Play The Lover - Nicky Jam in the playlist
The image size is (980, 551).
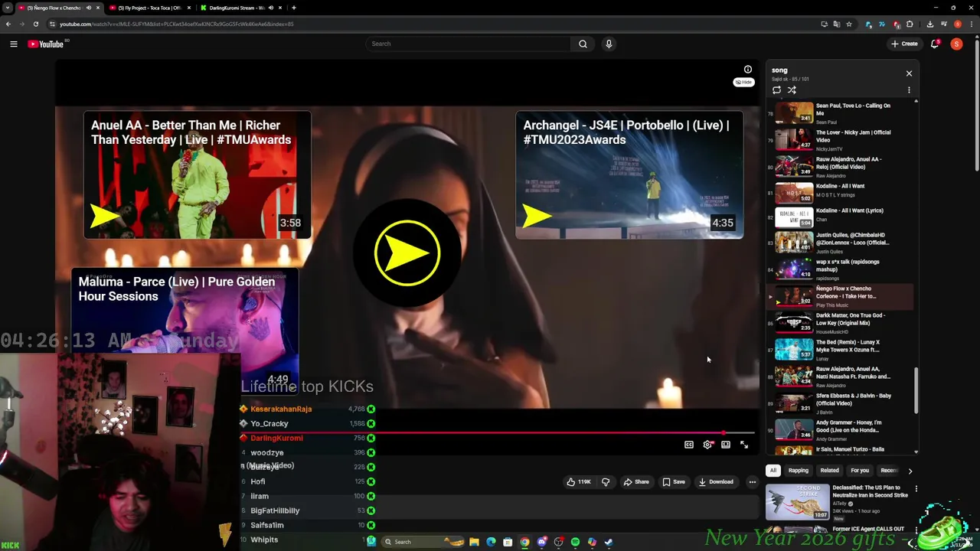[x=841, y=140]
